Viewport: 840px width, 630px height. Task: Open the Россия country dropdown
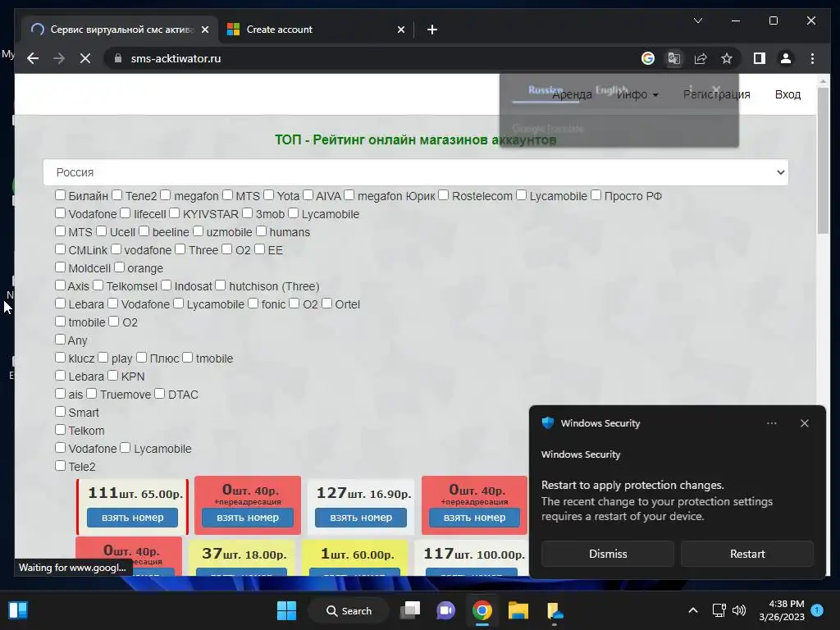(416, 172)
